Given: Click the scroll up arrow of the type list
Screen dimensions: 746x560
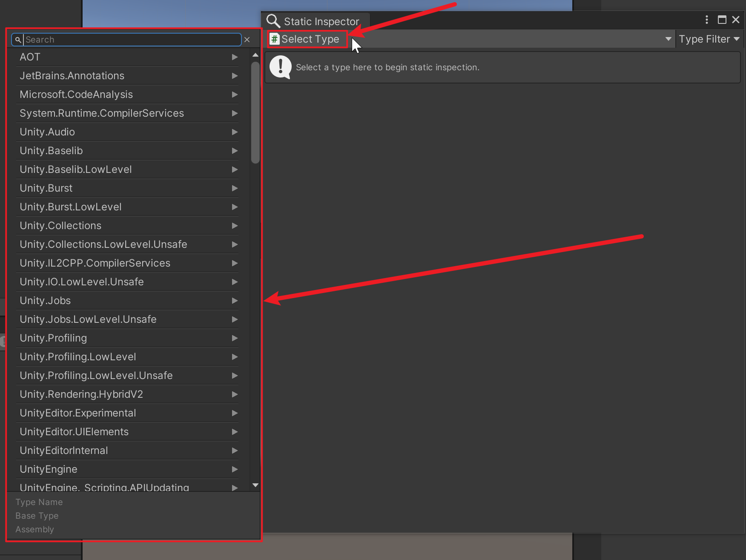Looking at the screenshot, I should [255, 55].
